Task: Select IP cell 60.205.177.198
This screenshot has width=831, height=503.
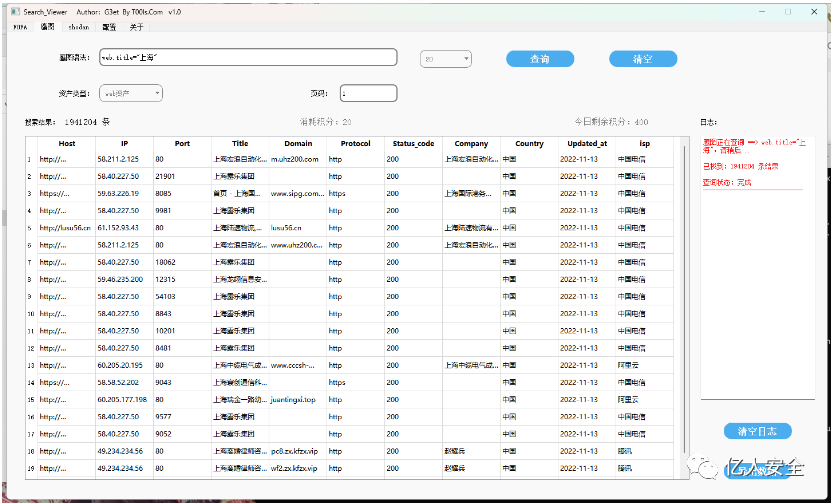Action: tap(125, 400)
